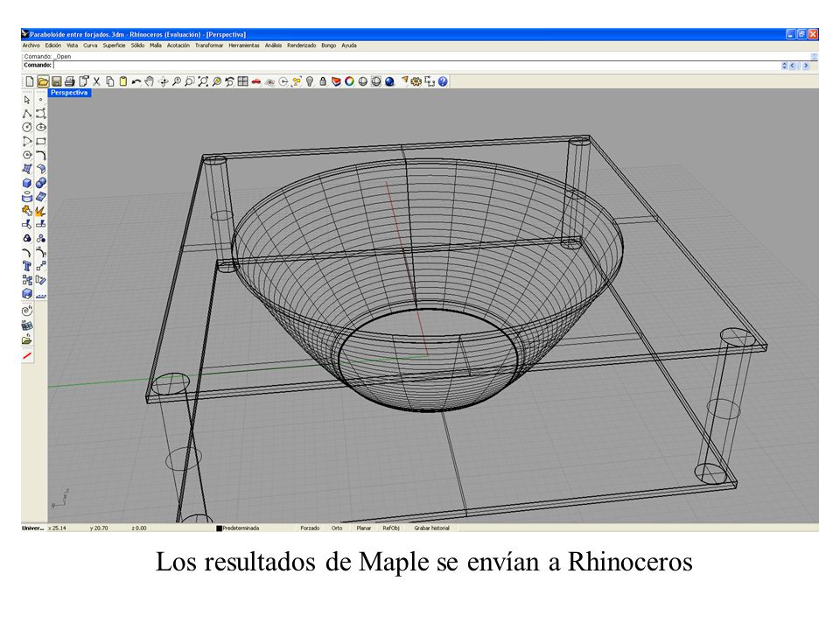Select the Rectangle tool
840x630 pixels.
tap(41, 142)
